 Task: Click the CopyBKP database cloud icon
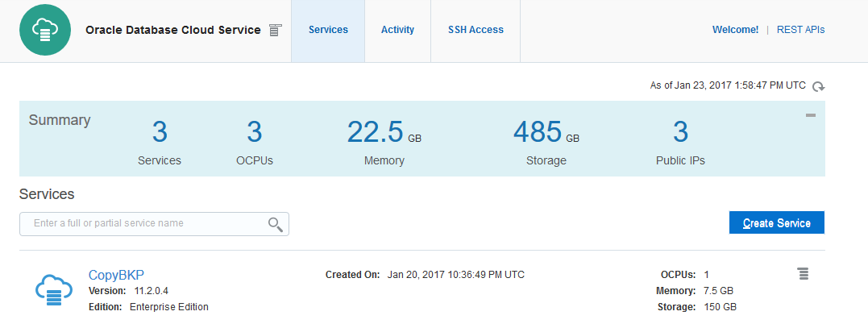(x=53, y=289)
